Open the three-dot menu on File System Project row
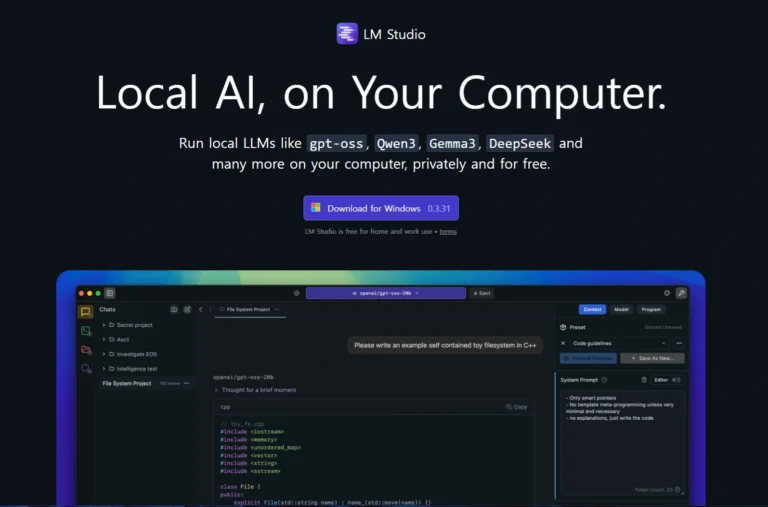The height and width of the screenshot is (507, 768). point(187,384)
